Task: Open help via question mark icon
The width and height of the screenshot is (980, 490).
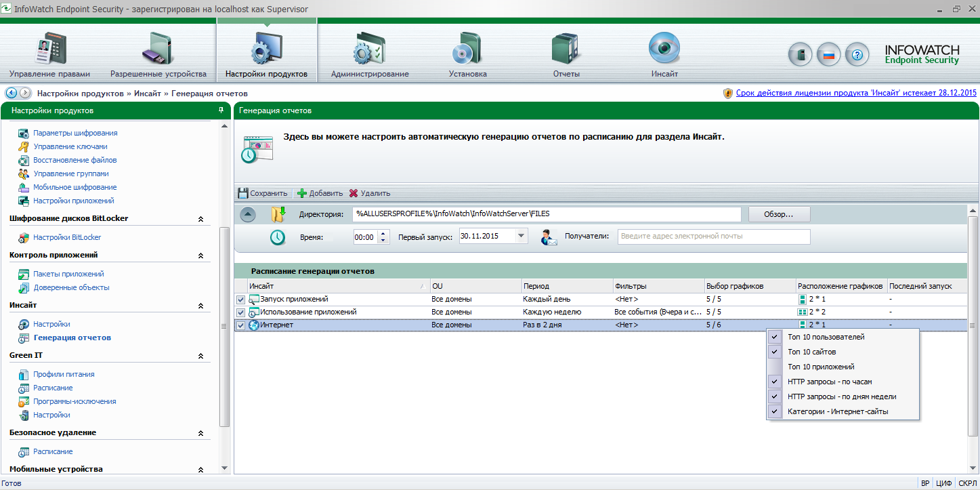Action: [x=857, y=55]
